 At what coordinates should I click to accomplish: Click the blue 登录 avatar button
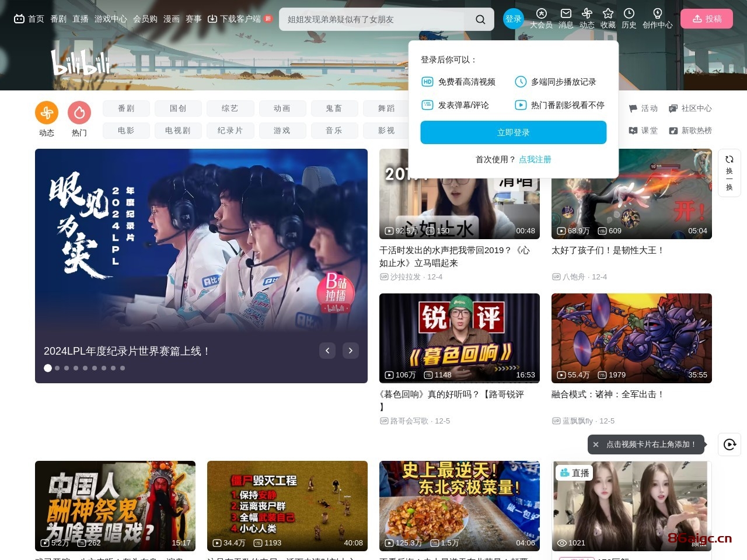pos(514,19)
